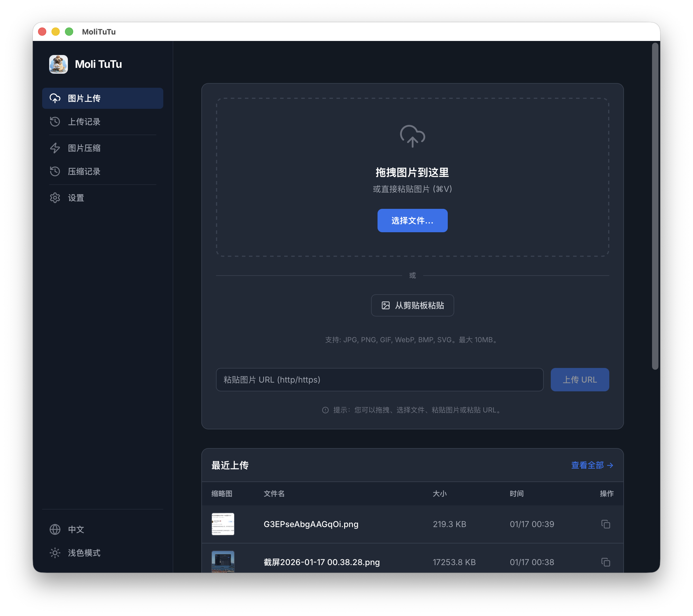Copy link for G3EPseAbgAAGqOi.png using copy icon

[606, 524]
